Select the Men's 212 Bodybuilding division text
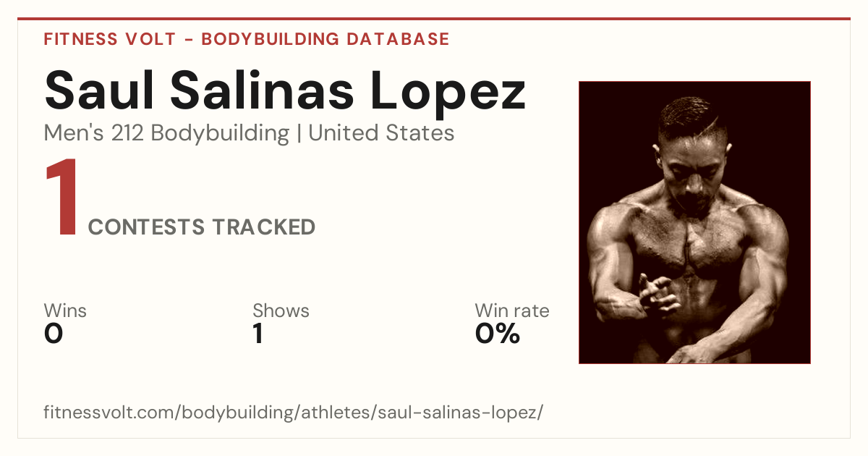868x456 pixels. [166, 133]
